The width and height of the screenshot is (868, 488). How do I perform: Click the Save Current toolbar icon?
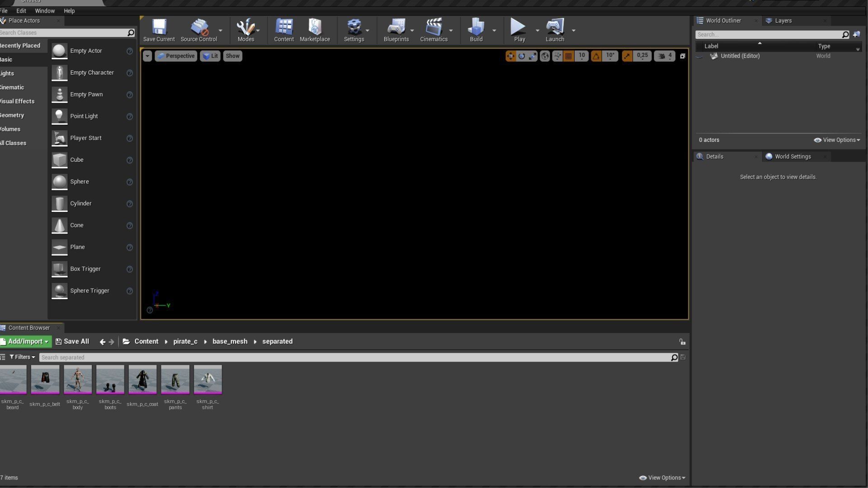159,30
